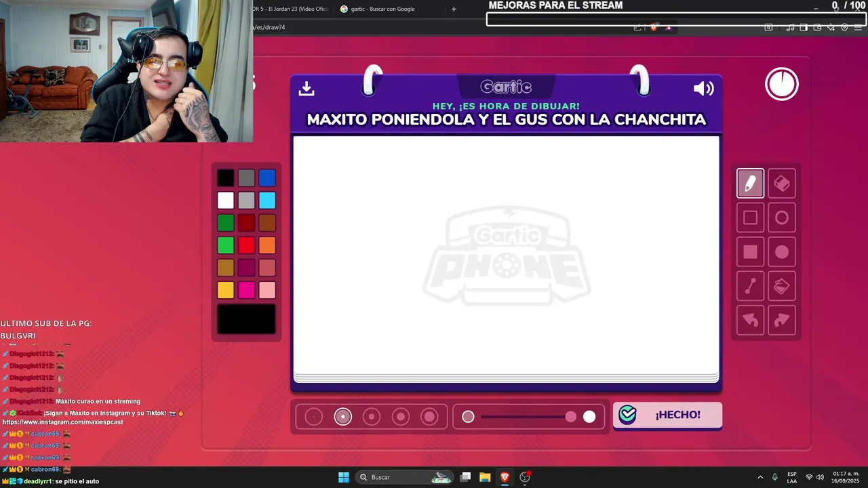Redo the last undone stroke

[x=782, y=320]
